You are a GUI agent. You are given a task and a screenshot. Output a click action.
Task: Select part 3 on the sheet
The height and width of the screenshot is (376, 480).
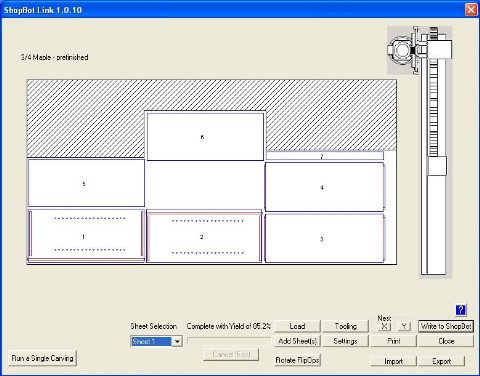click(x=325, y=239)
